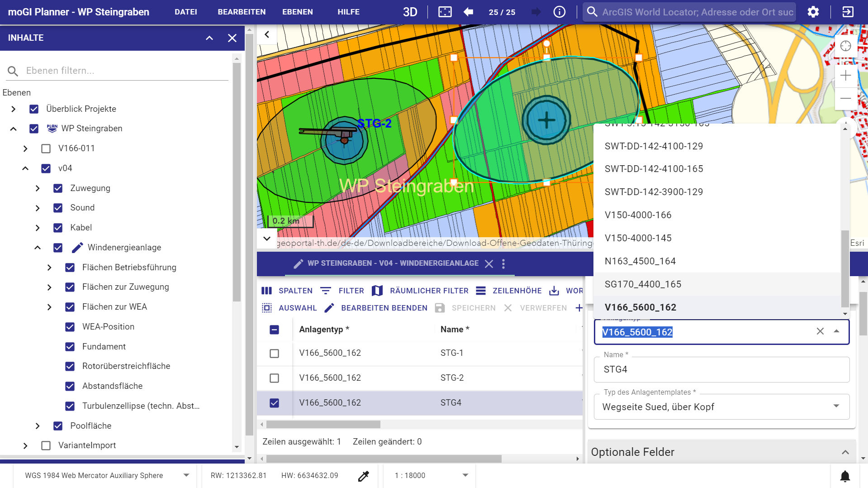Change Zeilenhöhe row height
The width and height of the screenshot is (868, 488).
click(509, 291)
